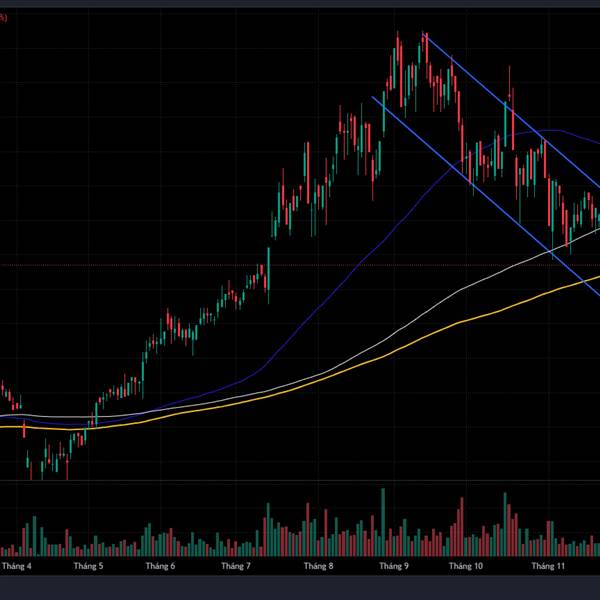
Task: Click the "Tháng 8" time axis label
Action: pyautogui.click(x=318, y=566)
